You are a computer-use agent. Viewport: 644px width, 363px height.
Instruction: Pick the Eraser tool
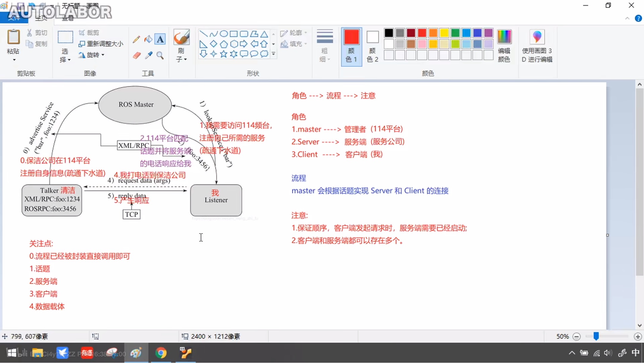[x=137, y=55]
